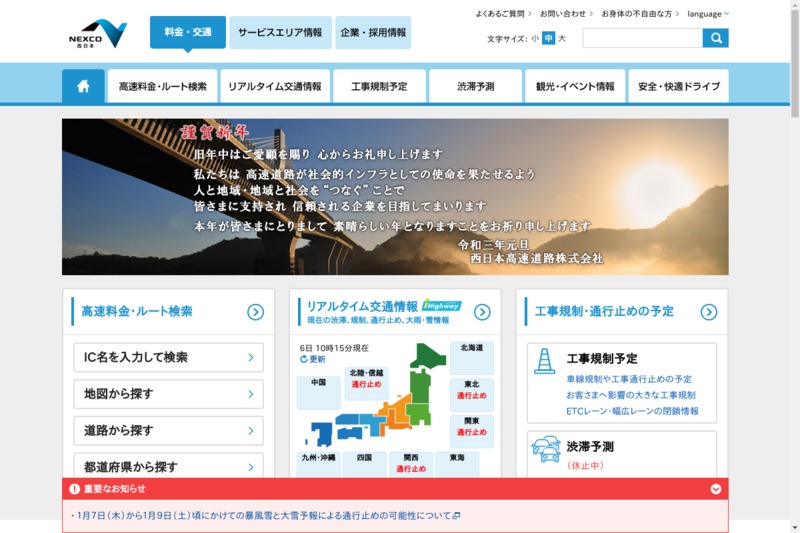Viewport: 800px width, 533px height.
Task: Click the 更新 refresh icon
Action: (x=304, y=359)
